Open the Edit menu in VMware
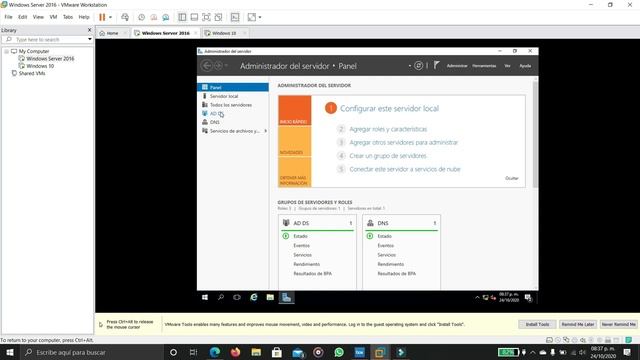The width and height of the screenshot is (640, 360). tap(22, 17)
